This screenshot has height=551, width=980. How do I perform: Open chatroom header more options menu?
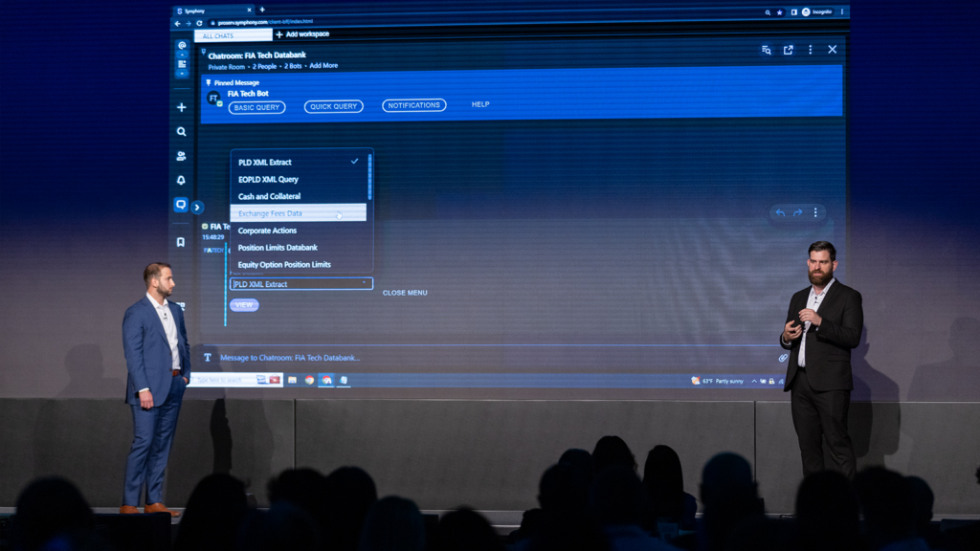click(x=811, y=50)
